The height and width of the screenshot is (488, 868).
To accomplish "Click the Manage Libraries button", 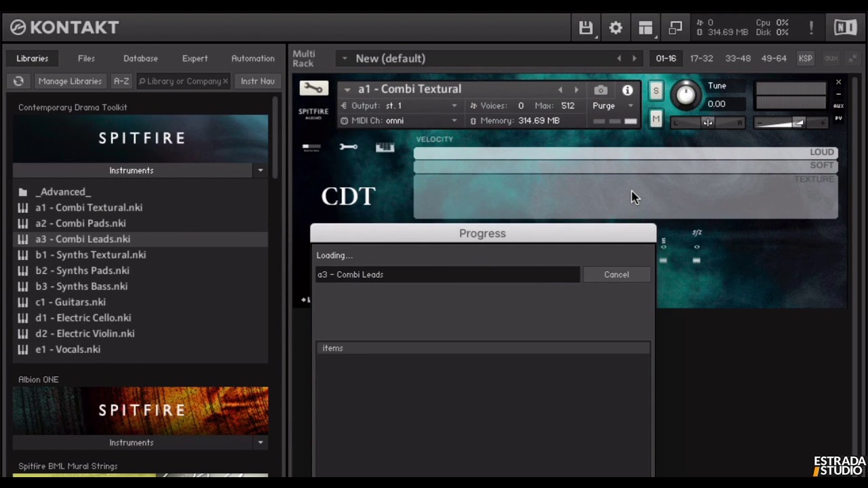I will [x=70, y=81].
